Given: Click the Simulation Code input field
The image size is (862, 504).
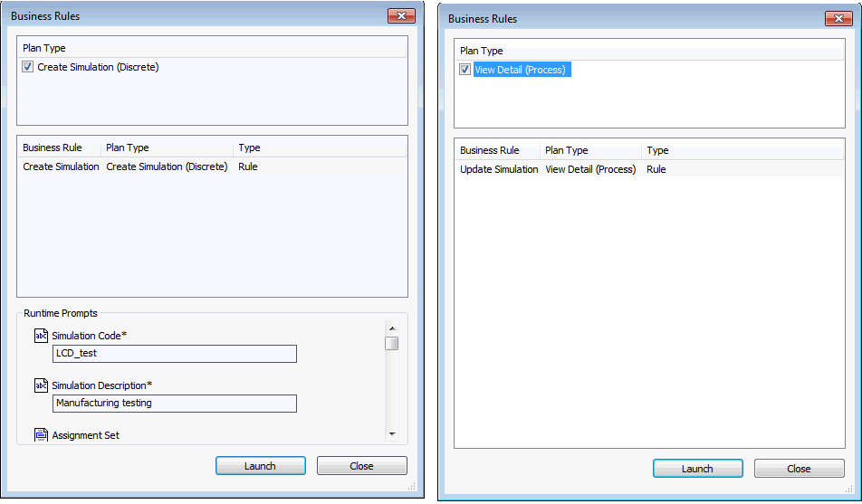Looking at the screenshot, I should point(175,354).
